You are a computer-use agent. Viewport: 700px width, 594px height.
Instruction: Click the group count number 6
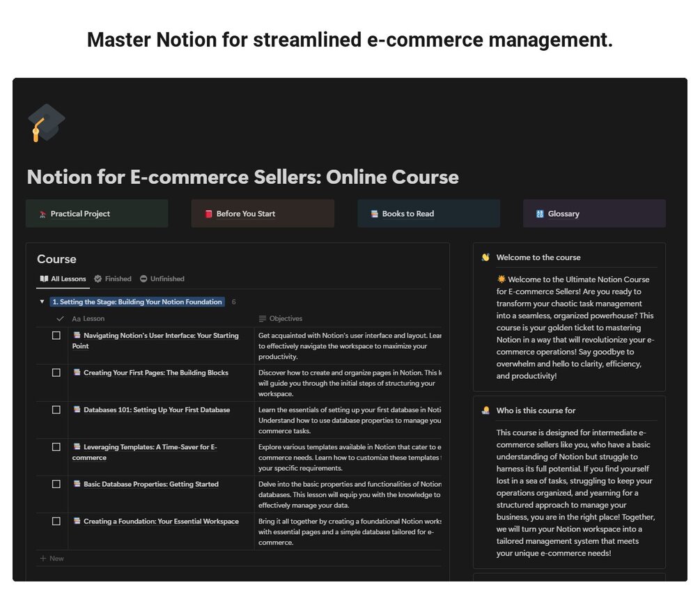[x=233, y=302]
